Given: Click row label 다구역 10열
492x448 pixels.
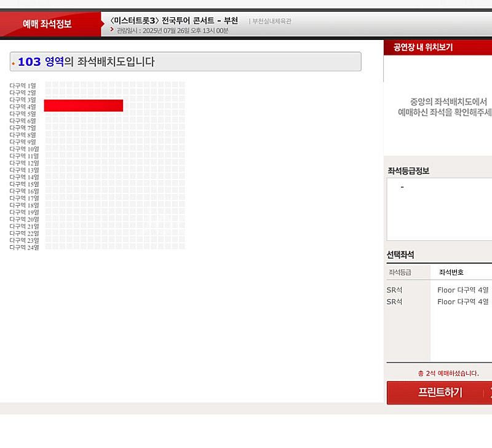Looking at the screenshot, I should coord(24,149).
